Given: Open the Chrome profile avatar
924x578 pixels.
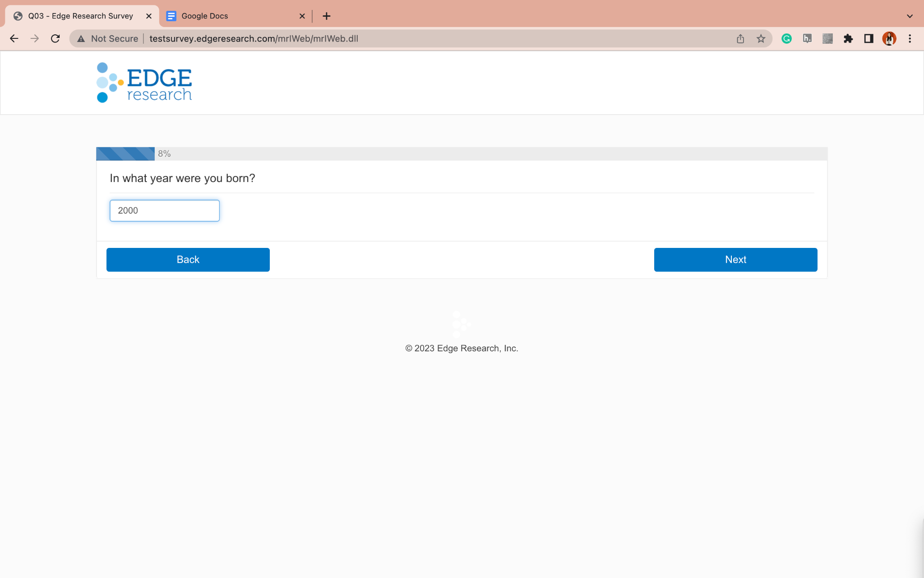Looking at the screenshot, I should click(x=889, y=38).
